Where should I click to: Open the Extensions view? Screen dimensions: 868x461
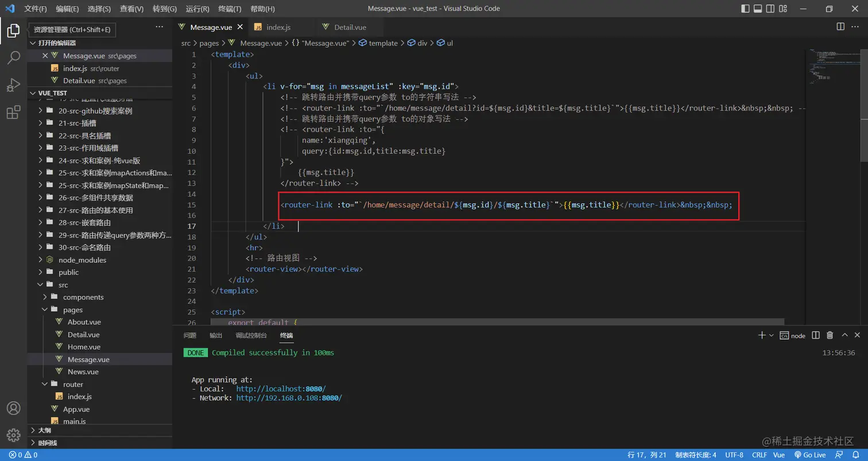[13, 113]
